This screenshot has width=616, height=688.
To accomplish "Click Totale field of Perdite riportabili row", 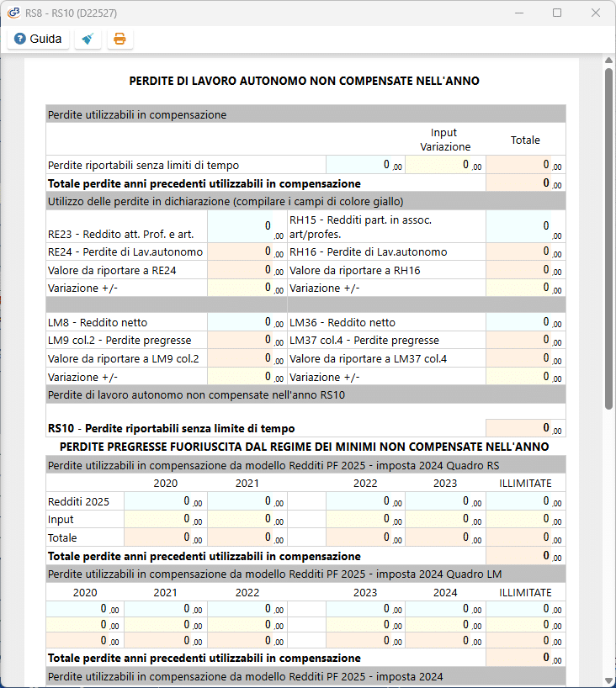I will (x=526, y=165).
